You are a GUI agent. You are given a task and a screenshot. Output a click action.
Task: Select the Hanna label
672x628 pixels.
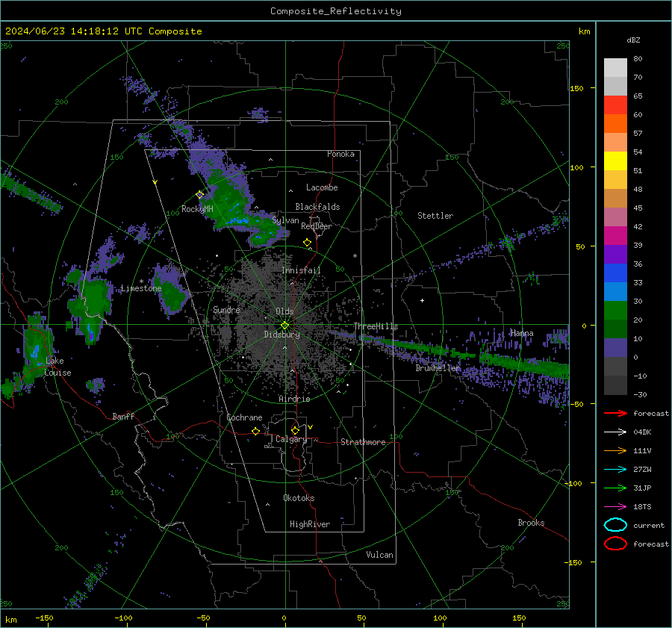click(522, 333)
